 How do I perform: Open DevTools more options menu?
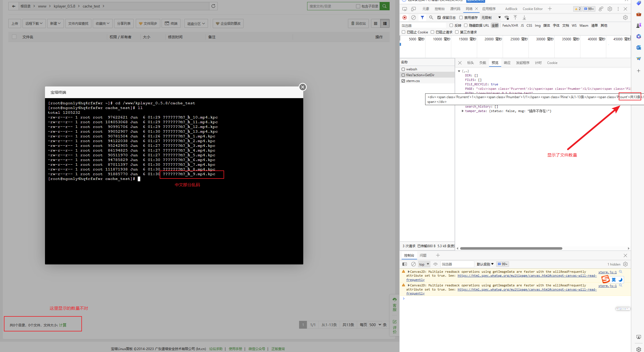point(618,9)
